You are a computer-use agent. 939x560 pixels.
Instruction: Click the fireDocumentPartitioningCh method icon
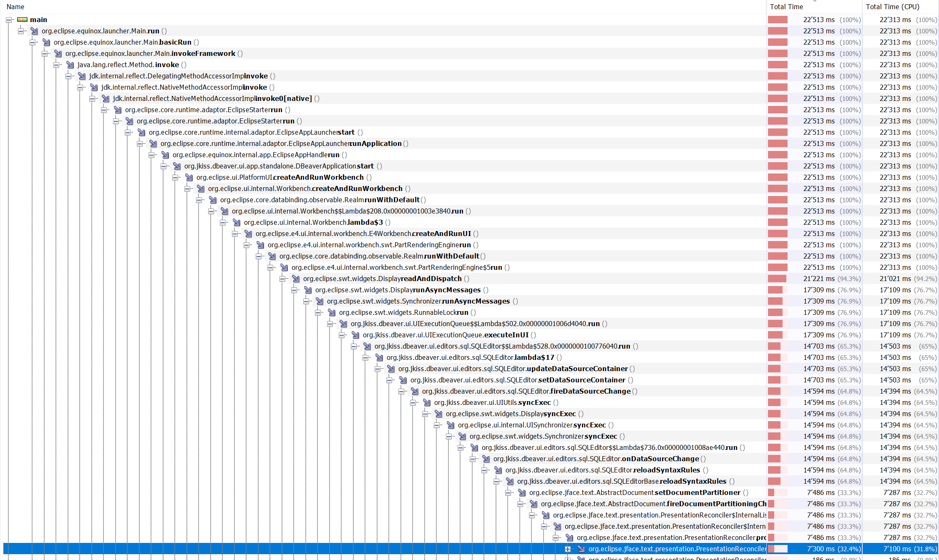534,504
